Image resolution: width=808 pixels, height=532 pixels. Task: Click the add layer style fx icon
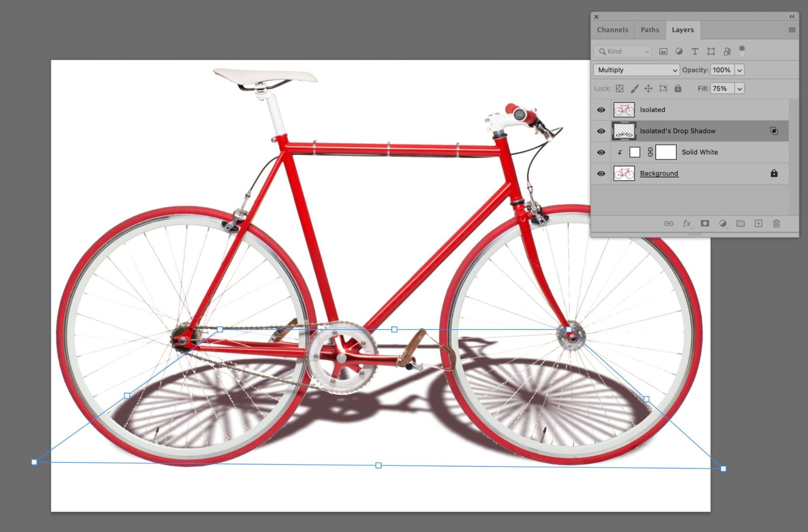(x=687, y=223)
